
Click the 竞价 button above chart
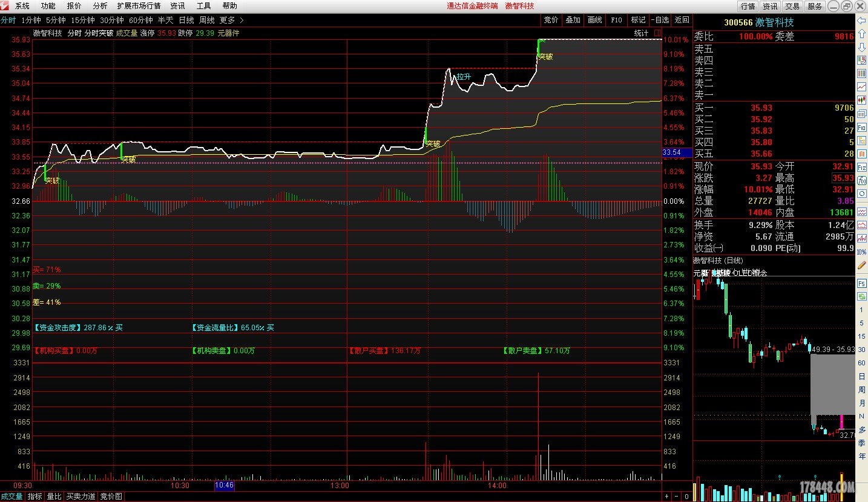coord(551,20)
